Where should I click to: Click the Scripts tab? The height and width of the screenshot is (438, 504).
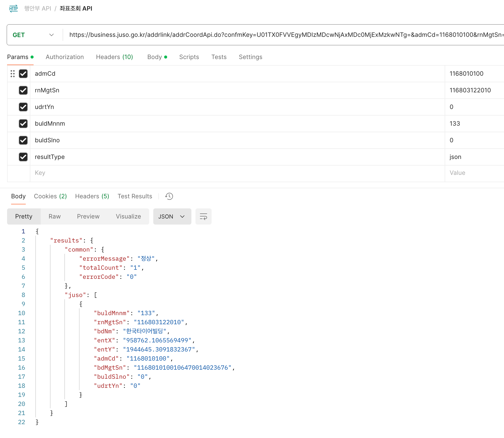(x=189, y=57)
